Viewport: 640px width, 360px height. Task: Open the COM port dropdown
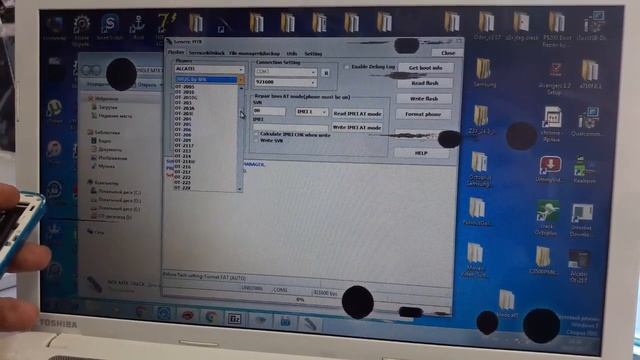tap(285, 72)
